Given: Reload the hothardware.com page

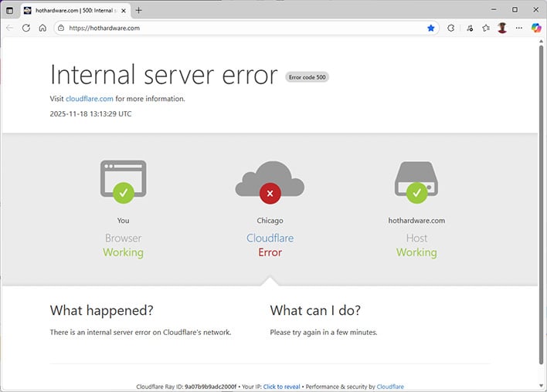Looking at the screenshot, I should click(26, 28).
